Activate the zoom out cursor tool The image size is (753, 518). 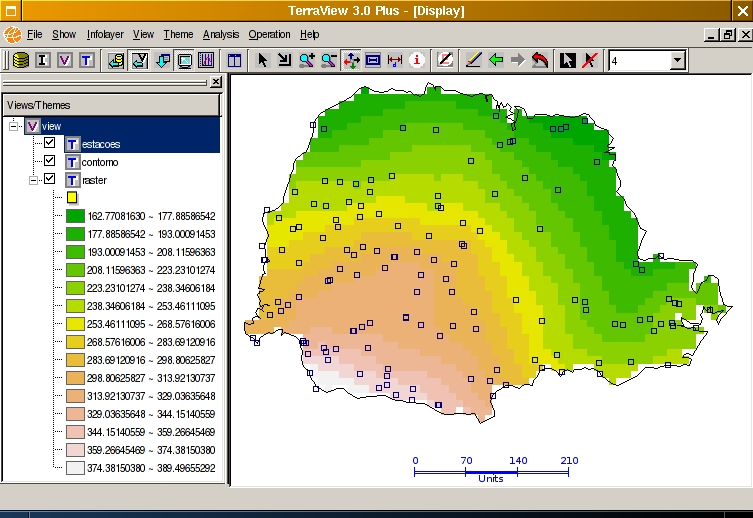pos(329,60)
